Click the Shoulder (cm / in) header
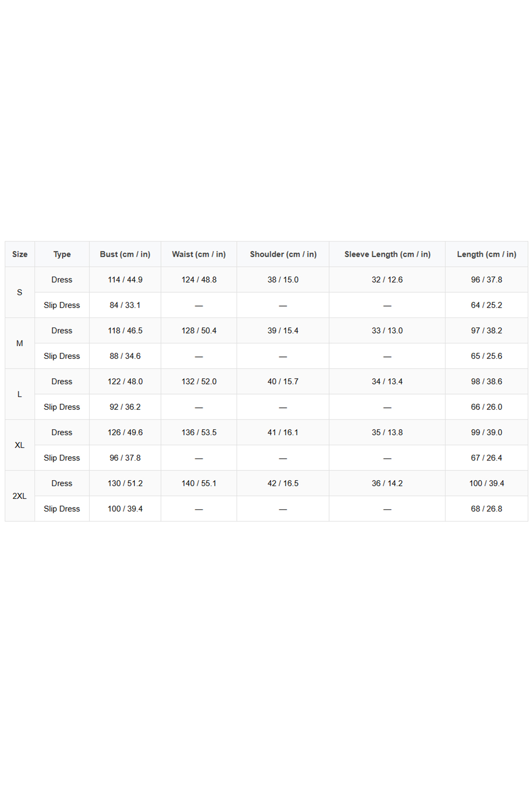This screenshot has width=532, height=798. click(283, 254)
